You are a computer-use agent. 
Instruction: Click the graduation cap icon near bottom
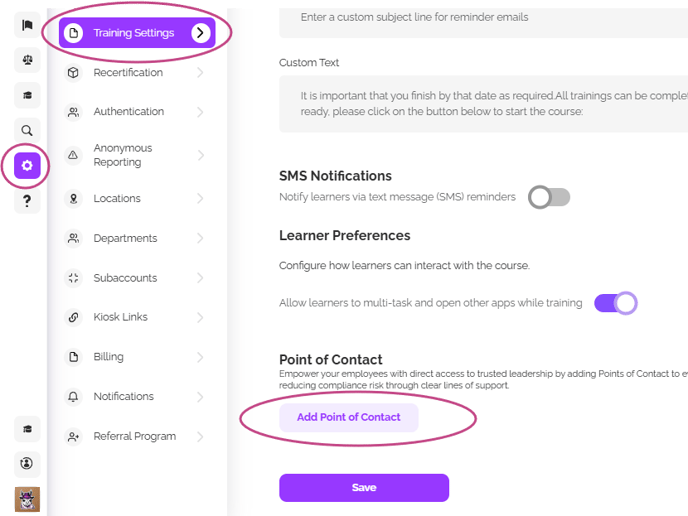point(27,429)
